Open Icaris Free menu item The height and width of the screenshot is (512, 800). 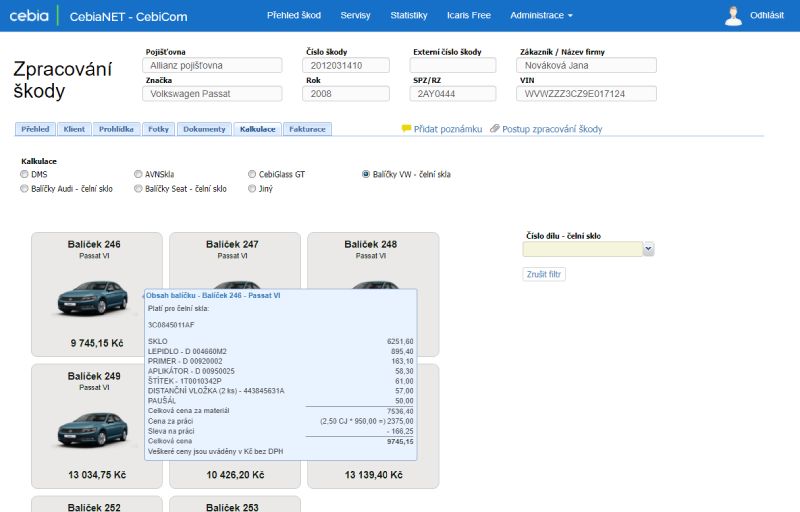(x=468, y=15)
